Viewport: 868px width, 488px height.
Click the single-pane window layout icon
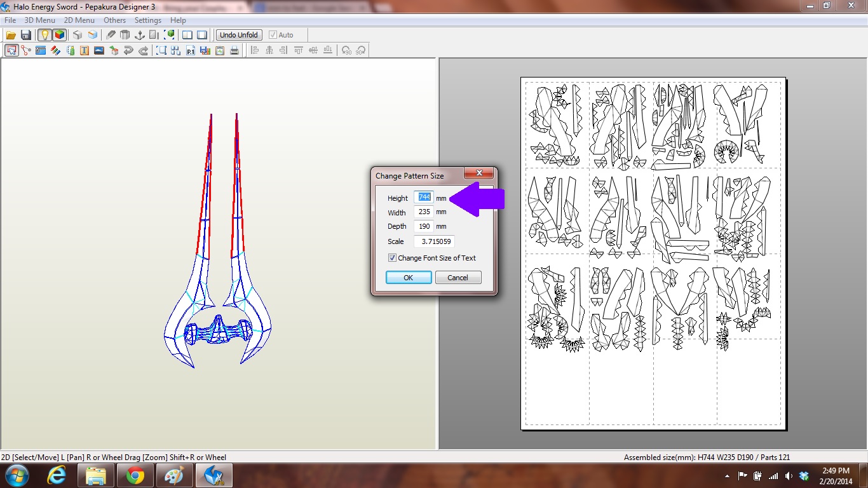pyautogui.click(x=202, y=35)
